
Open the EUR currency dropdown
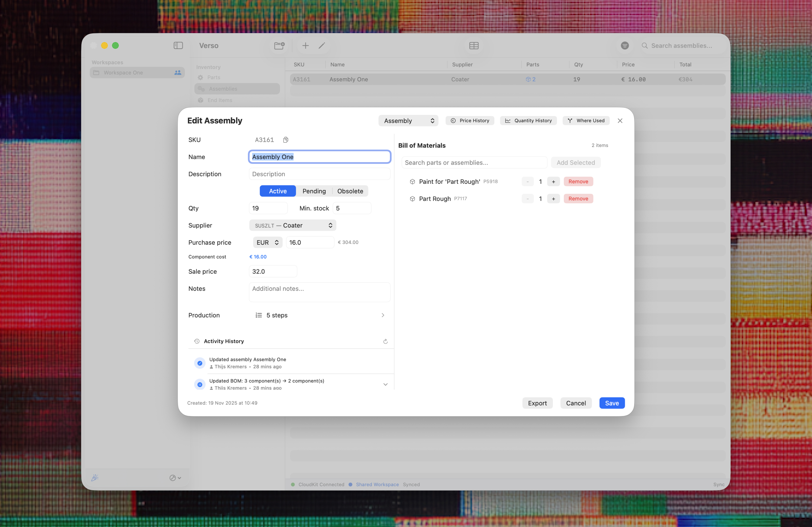[267, 242]
